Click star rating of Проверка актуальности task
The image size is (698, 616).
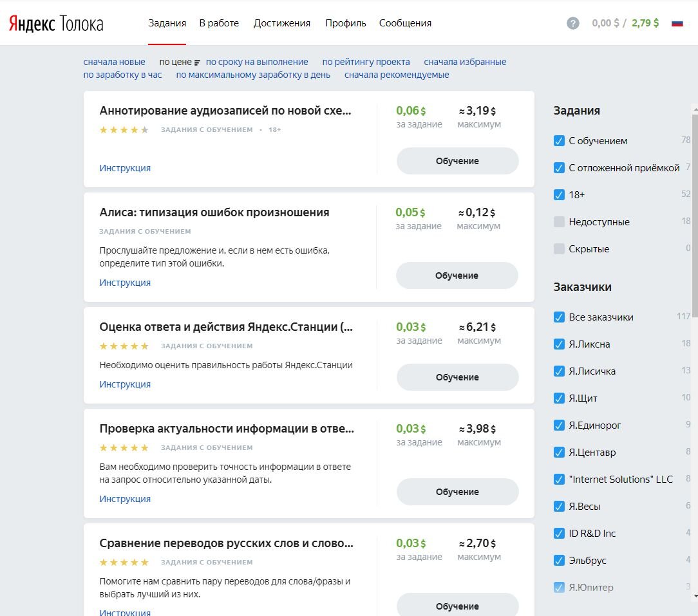(x=124, y=448)
